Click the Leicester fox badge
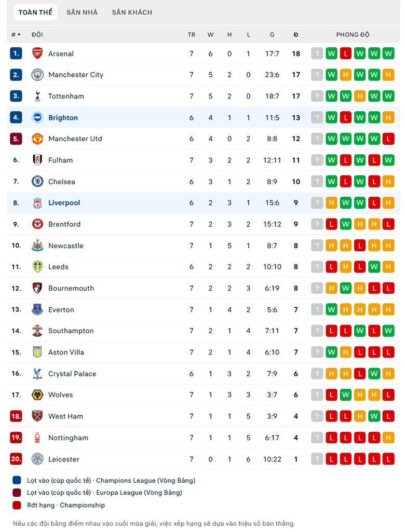The width and height of the screenshot is (405, 532). click(x=37, y=459)
